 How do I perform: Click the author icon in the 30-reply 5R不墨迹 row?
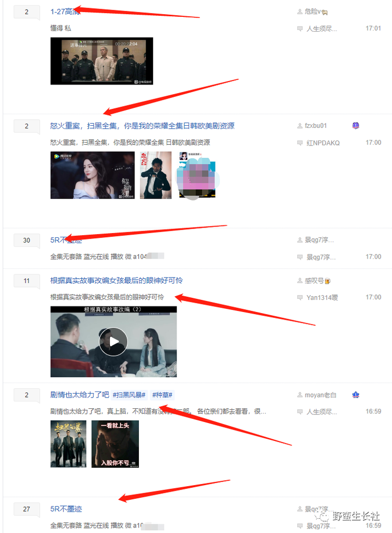pyautogui.click(x=300, y=240)
